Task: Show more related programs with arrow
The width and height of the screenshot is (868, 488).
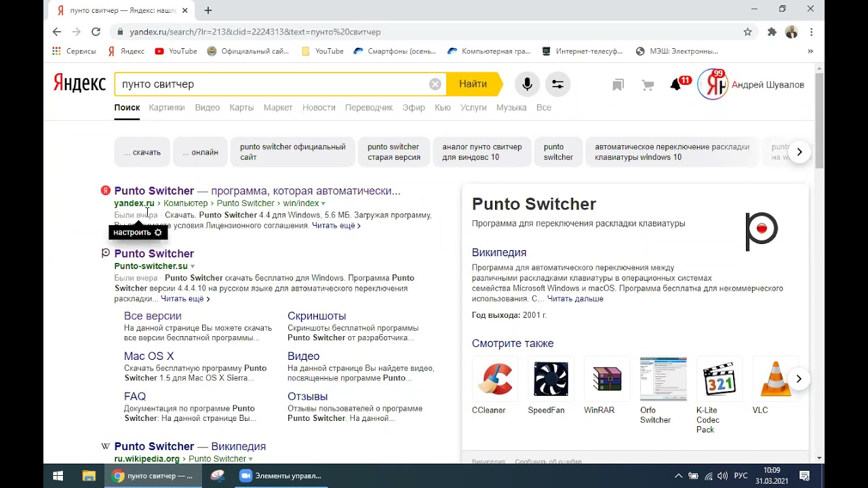Action: coord(799,379)
